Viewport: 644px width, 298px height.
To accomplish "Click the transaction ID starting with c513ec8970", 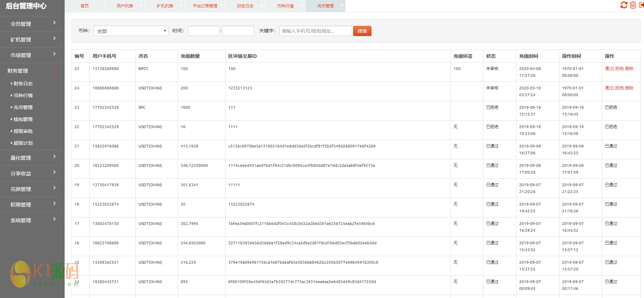I will 302,146.
